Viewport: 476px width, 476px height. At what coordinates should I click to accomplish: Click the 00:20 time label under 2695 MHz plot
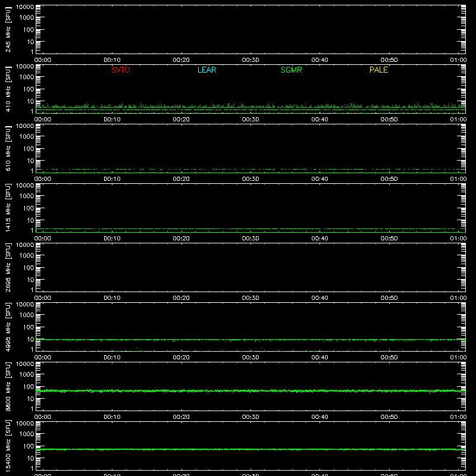181,298
